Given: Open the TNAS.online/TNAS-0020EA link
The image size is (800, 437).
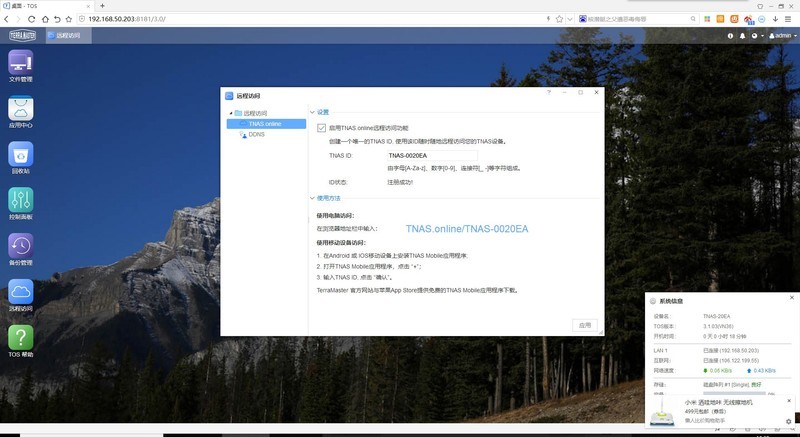Looking at the screenshot, I should pyautogui.click(x=467, y=229).
